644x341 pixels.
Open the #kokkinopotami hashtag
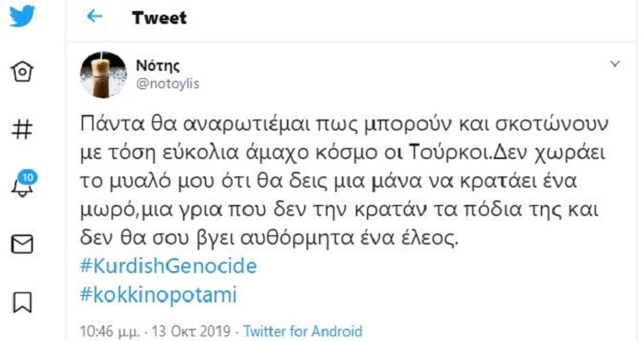click(158, 295)
